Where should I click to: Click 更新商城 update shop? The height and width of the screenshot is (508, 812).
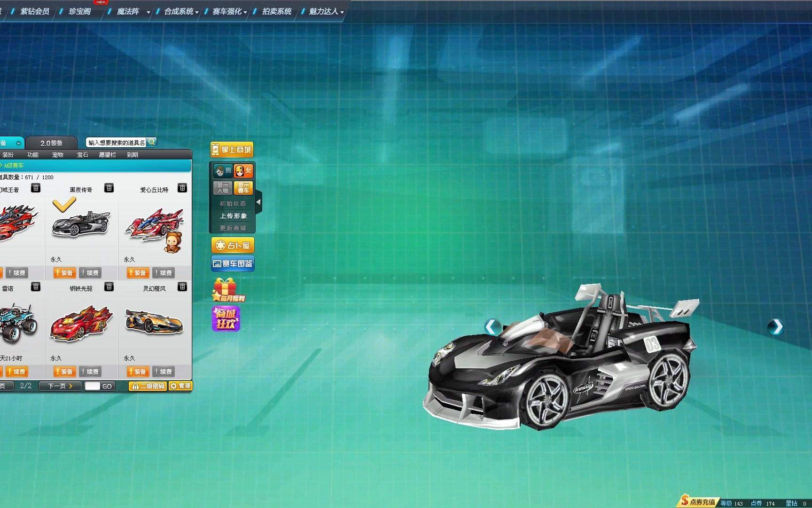[x=233, y=228]
